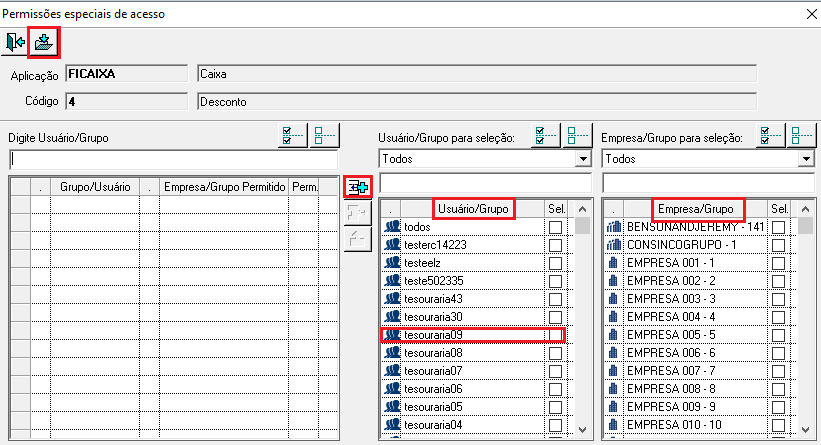Select EMPRESA 009 - 9 row

pyautogui.click(x=696, y=407)
